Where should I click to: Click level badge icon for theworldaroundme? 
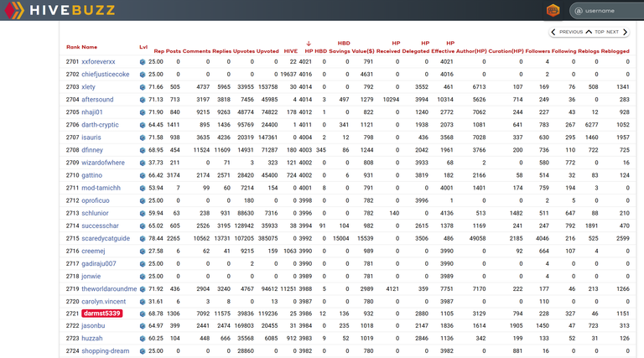point(143,289)
